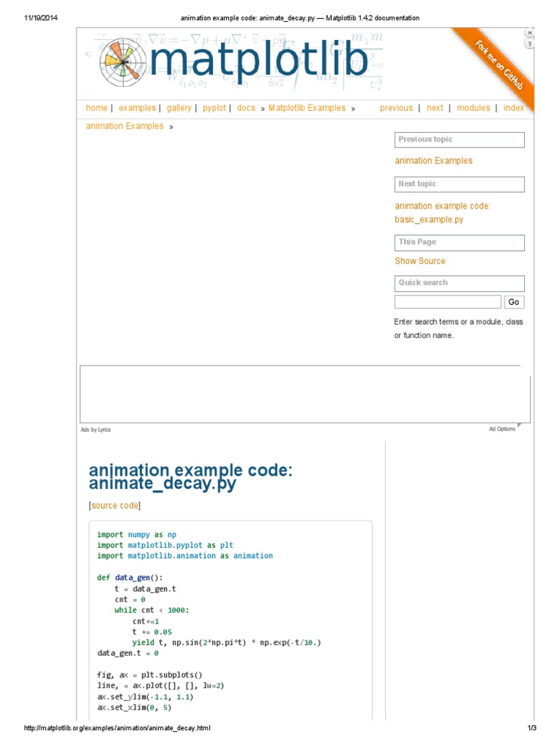The height and width of the screenshot is (747, 560).
Task: Open the animation Examples breadcrumb link
Action: point(125,125)
